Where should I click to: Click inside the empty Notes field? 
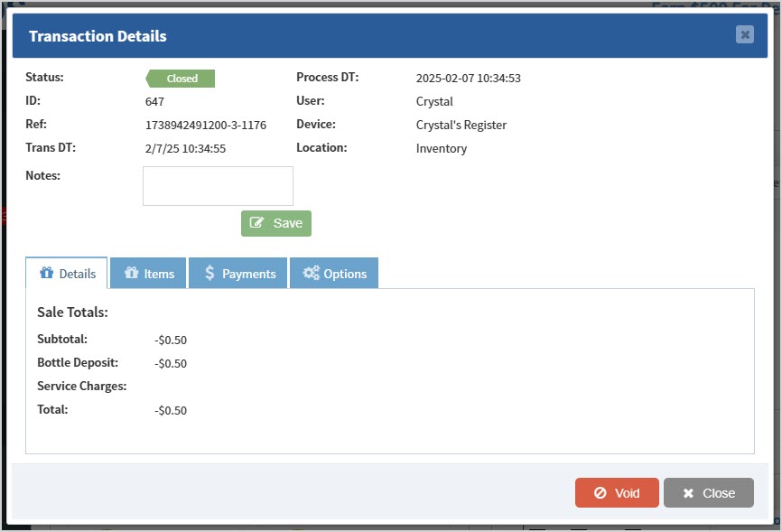pyautogui.click(x=217, y=186)
